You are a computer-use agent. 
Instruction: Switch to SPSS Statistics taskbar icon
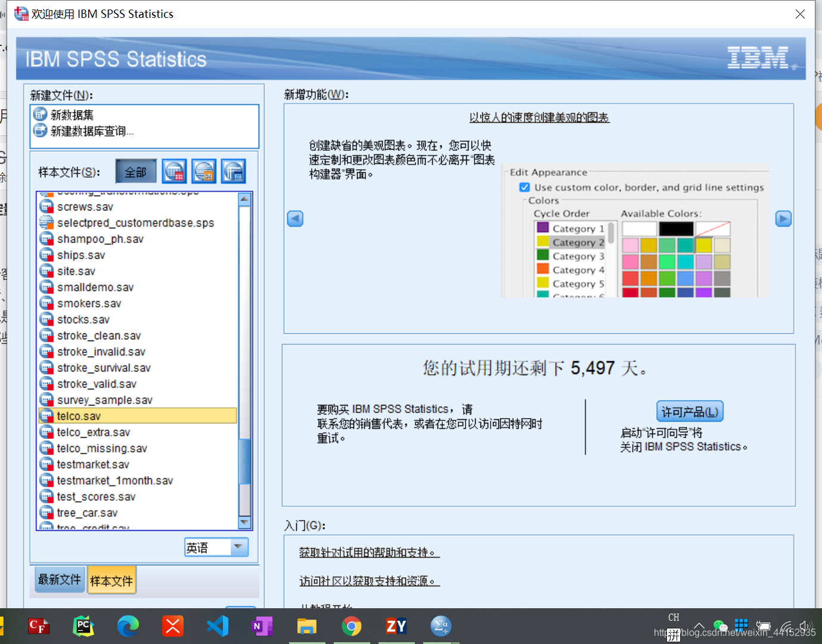(x=441, y=626)
